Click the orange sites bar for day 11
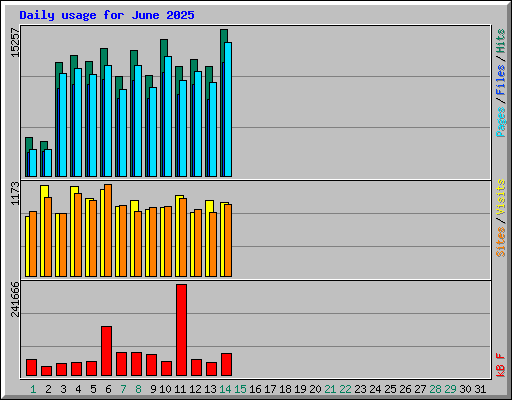 tap(183, 237)
